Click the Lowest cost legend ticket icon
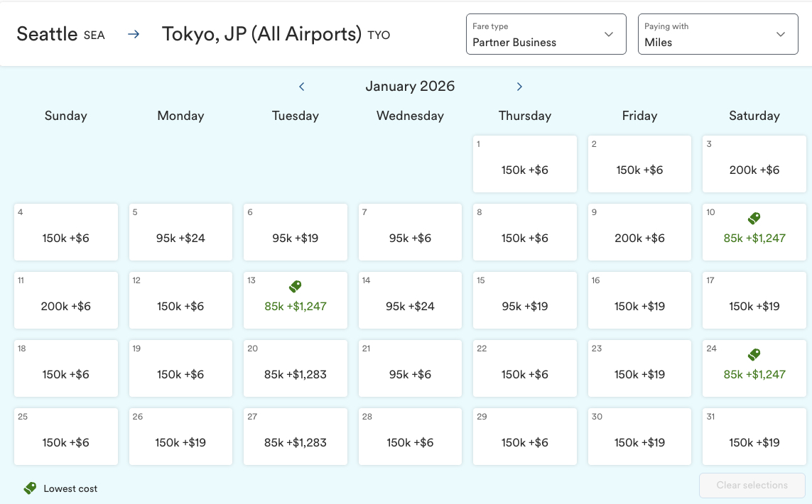Image resolution: width=812 pixels, height=504 pixels. [x=29, y=488]
